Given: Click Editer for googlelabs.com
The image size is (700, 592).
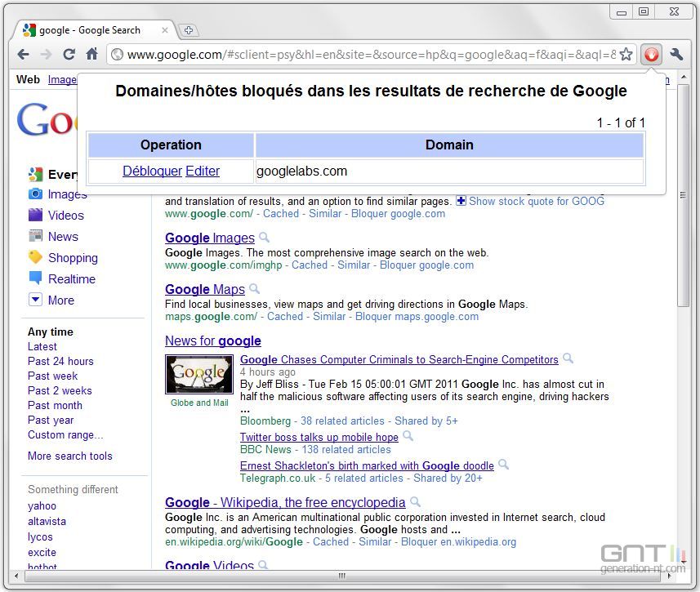Looking at the screenshot, I should coord(203,171).
